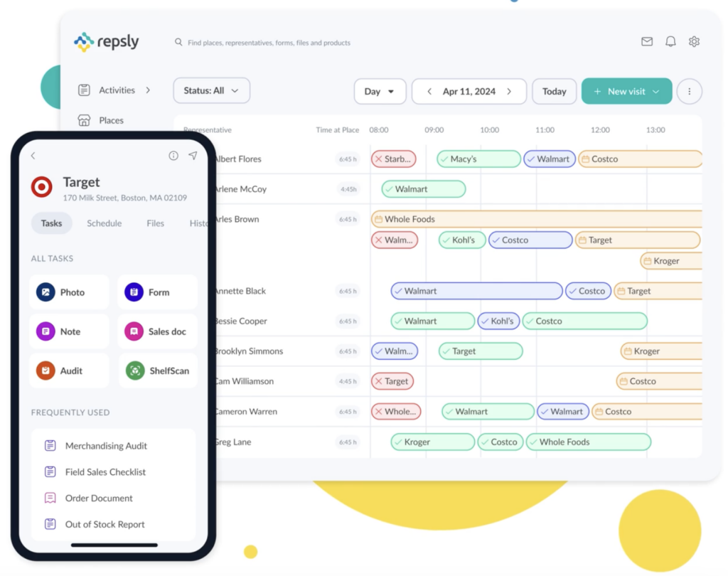728x576 pixels.
Task: Open the Status: All filter dropdown
Action: [x=211, y=90]
